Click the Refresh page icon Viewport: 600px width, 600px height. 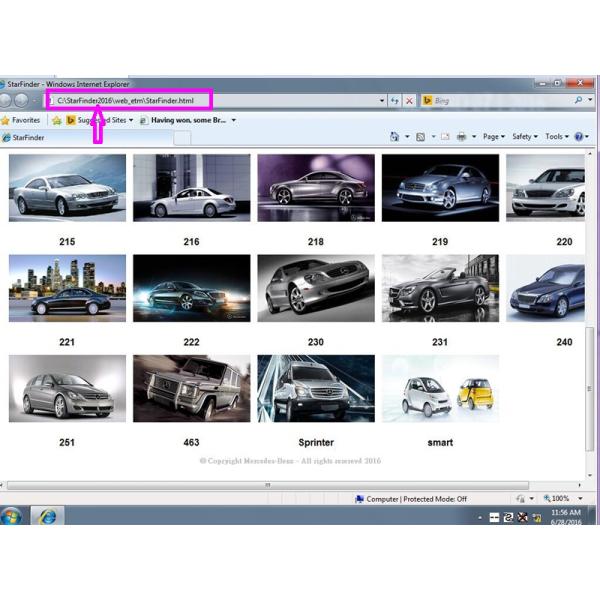[x=395, y=101]
